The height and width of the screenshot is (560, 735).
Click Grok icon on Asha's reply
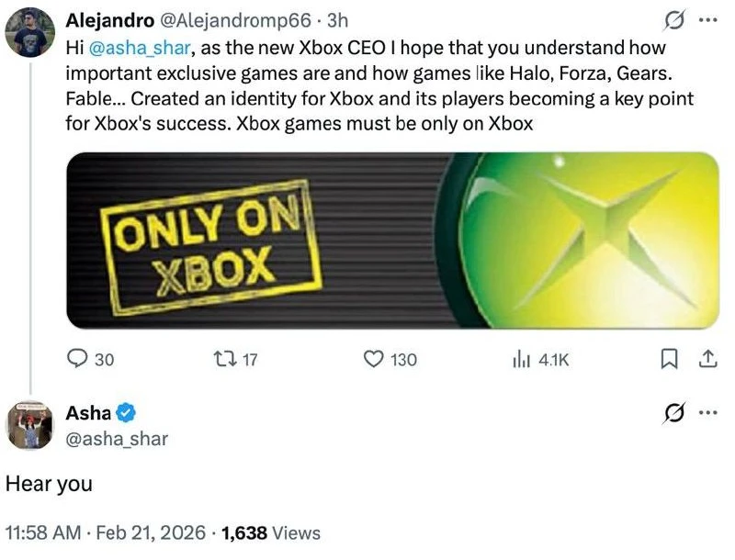tap(674, 413)
